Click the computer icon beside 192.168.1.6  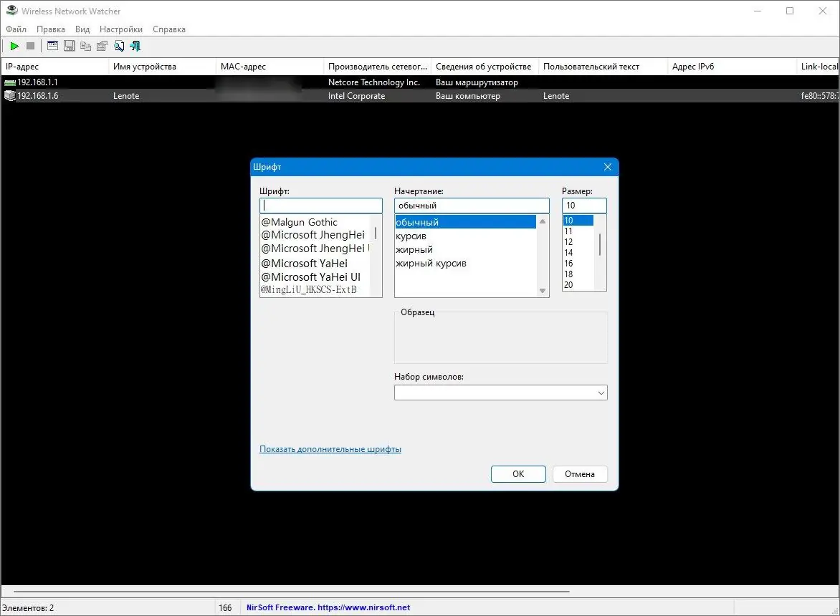(x=9, y=96)
